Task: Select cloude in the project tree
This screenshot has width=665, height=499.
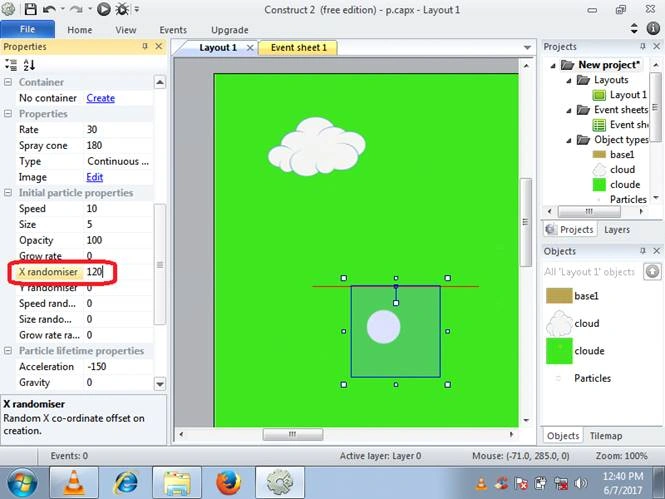Action: click(x=616, y=184)
